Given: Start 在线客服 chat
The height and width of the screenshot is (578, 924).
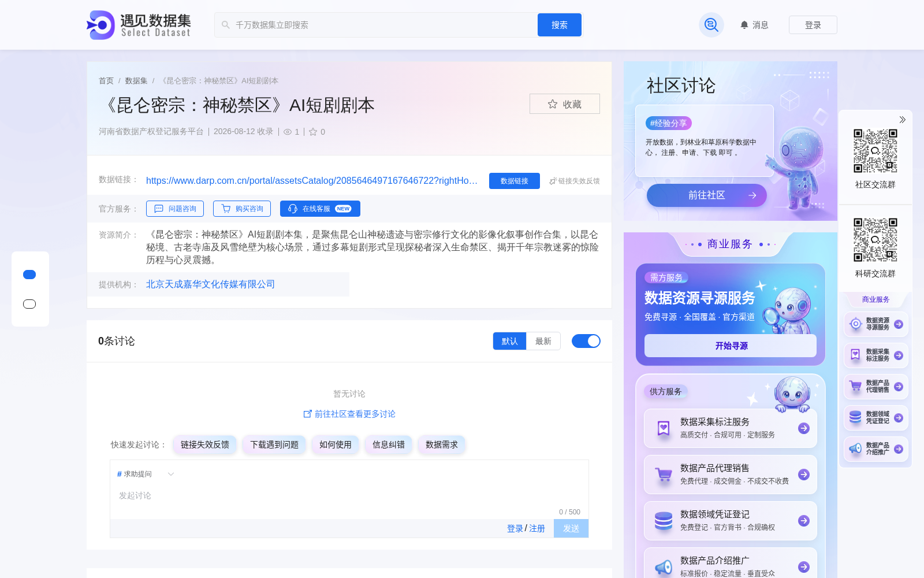Looking at the screenshot, I should (x=320, y=209).
